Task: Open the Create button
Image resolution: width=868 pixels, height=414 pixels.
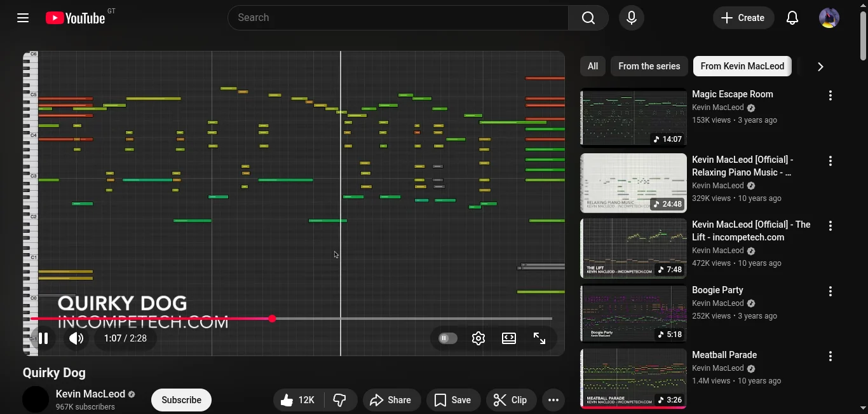Action: 743,18
